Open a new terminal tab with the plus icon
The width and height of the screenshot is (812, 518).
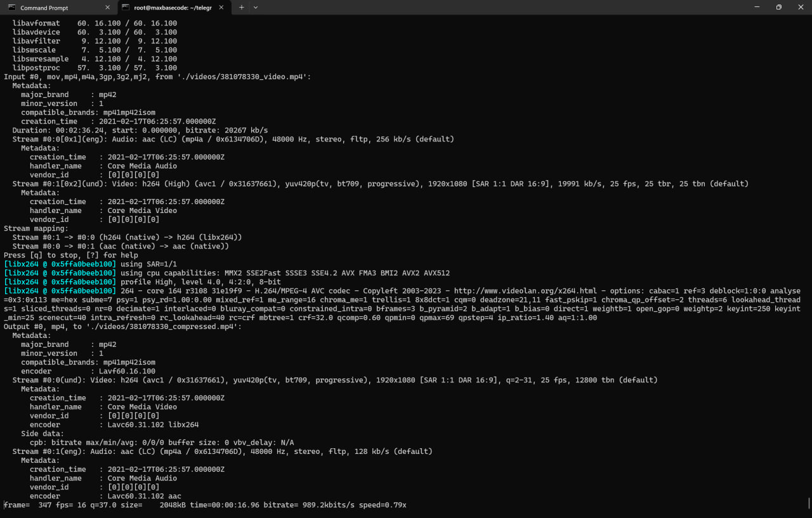pos(242,7)
